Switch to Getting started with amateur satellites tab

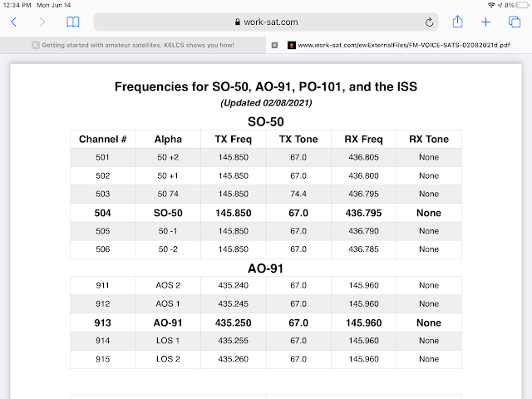pos(133,45)
